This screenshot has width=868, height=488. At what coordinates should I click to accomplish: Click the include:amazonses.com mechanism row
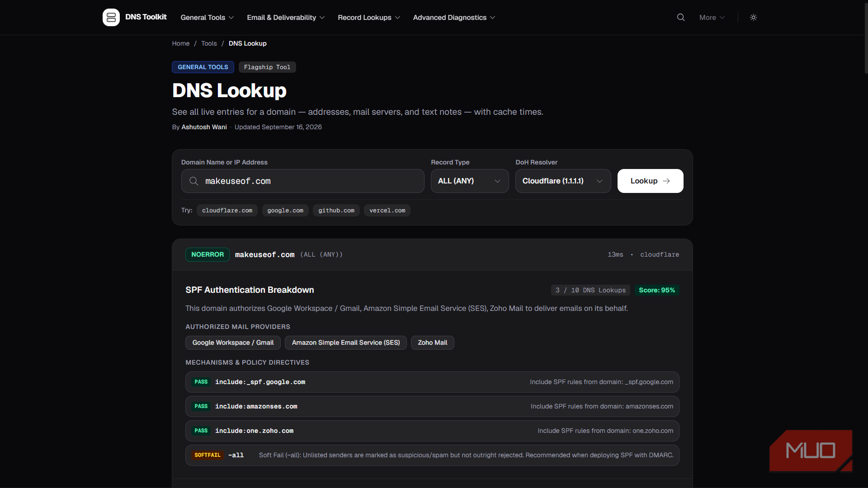coord(432,406)
